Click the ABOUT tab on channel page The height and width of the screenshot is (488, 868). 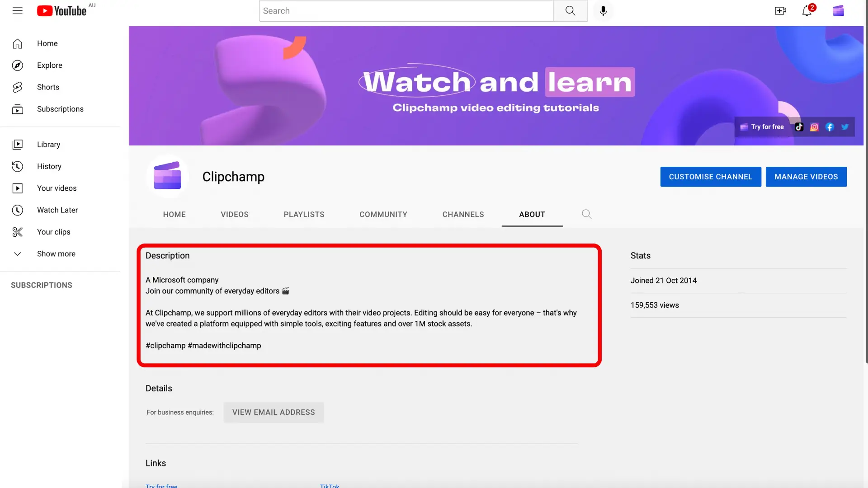532,215
